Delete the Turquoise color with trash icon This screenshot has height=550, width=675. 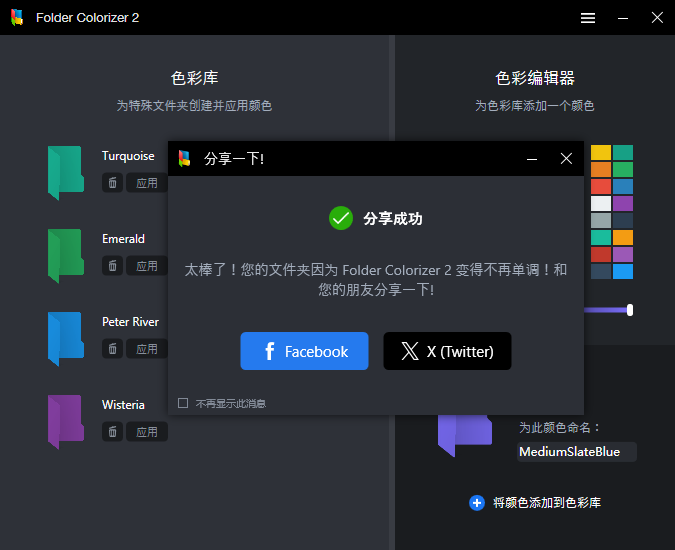coord(113,183)
